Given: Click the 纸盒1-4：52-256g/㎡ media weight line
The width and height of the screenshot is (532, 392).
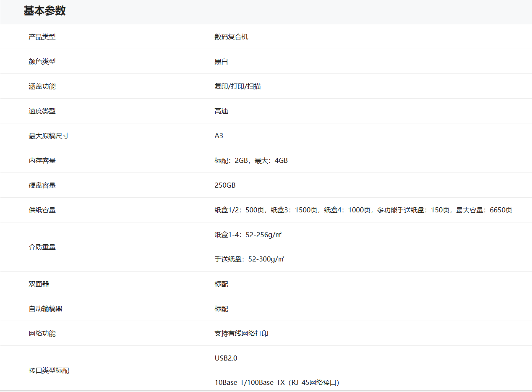Looking at the screenshot, I should pyautogui.click(x=248, y=235).
